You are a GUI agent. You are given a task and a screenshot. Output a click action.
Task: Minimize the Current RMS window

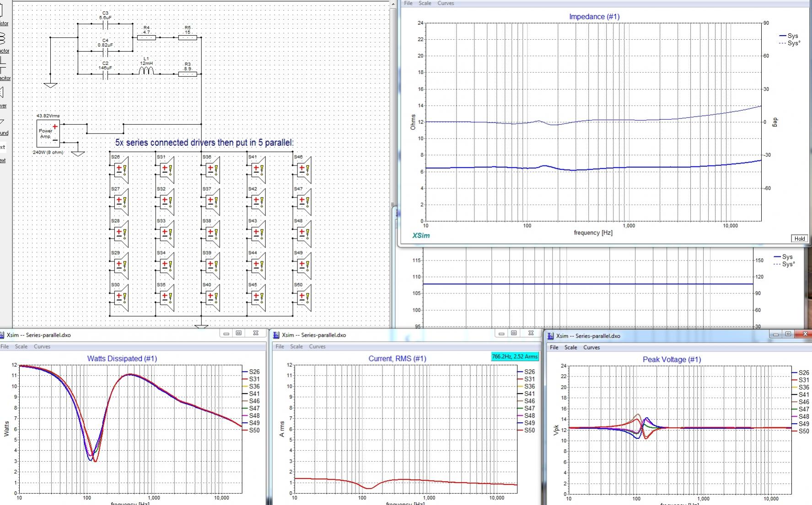coord(501,333)
